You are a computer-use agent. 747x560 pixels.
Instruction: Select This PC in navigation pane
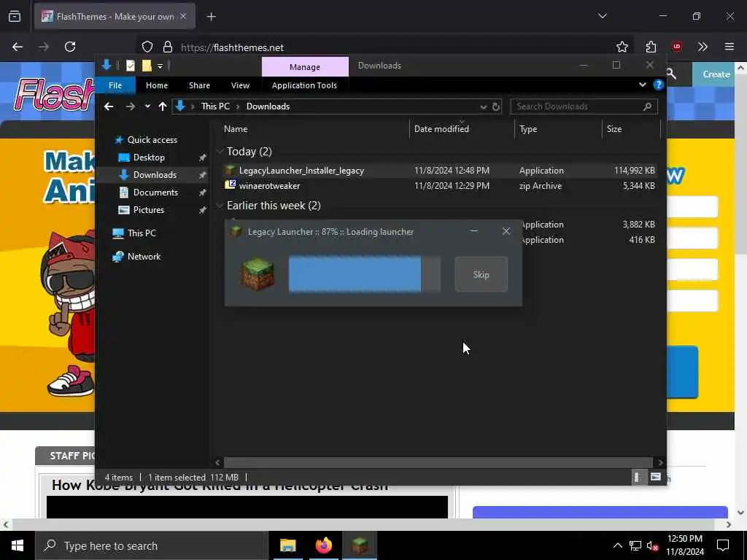[141, 233]
